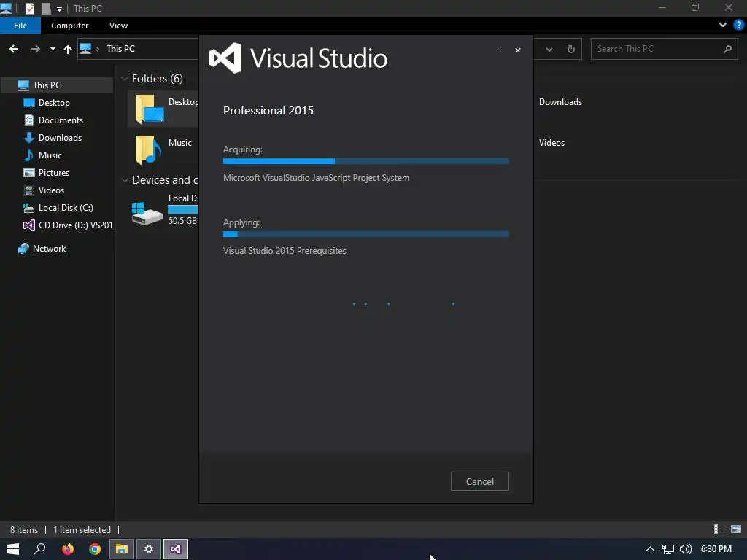Go forward in File Explorer
This screenshot has height=560, width=747.
pos(36,49)
